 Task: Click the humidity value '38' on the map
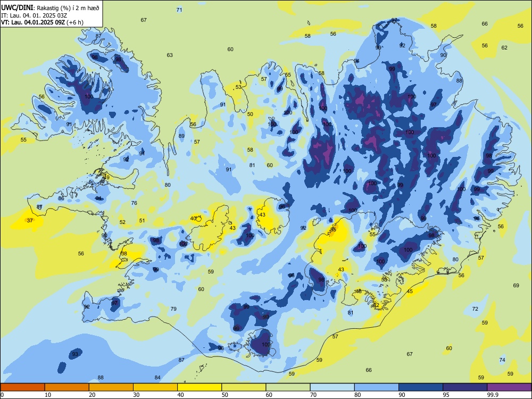click(x=124, y=253)
